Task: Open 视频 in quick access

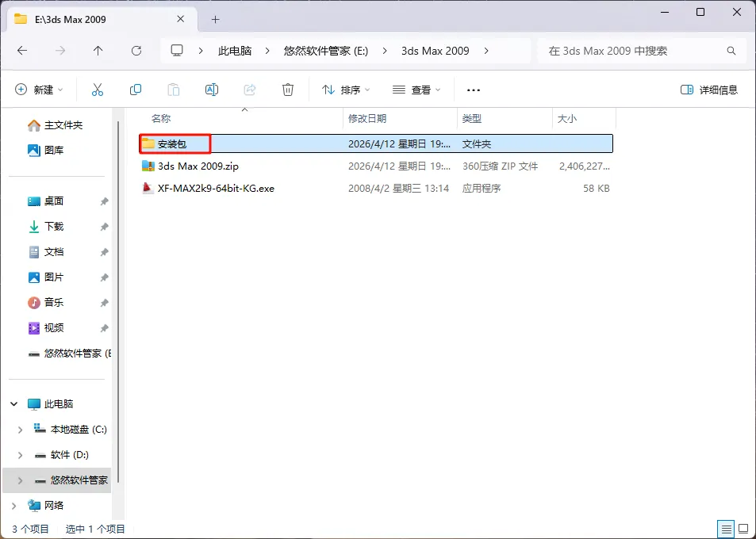Action: (x=45, y=328)
